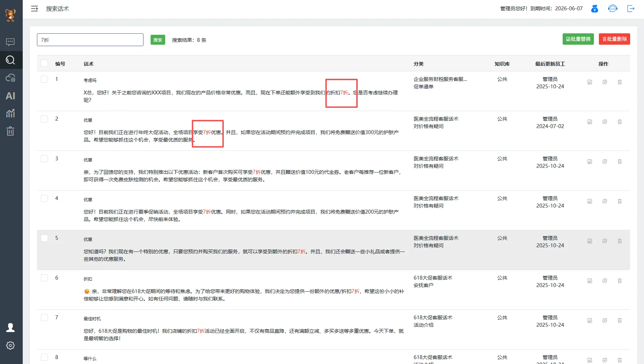Check the select-all checkbox in table header

coord(44,63)
